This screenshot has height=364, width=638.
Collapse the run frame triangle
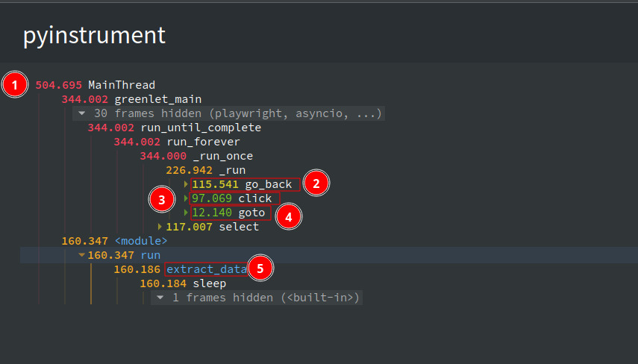pos(82,255)
